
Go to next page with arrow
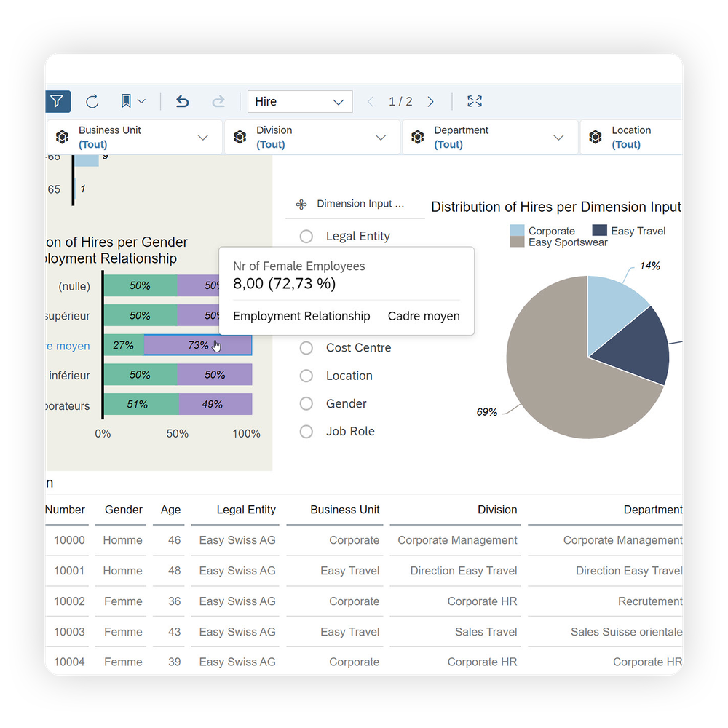(x=430, y=101)
